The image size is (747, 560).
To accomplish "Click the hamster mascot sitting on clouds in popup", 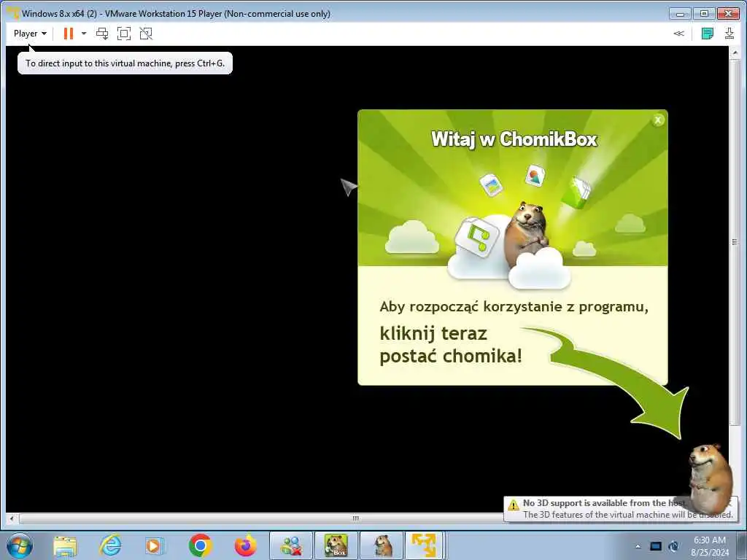I will (x=527, y=233).
